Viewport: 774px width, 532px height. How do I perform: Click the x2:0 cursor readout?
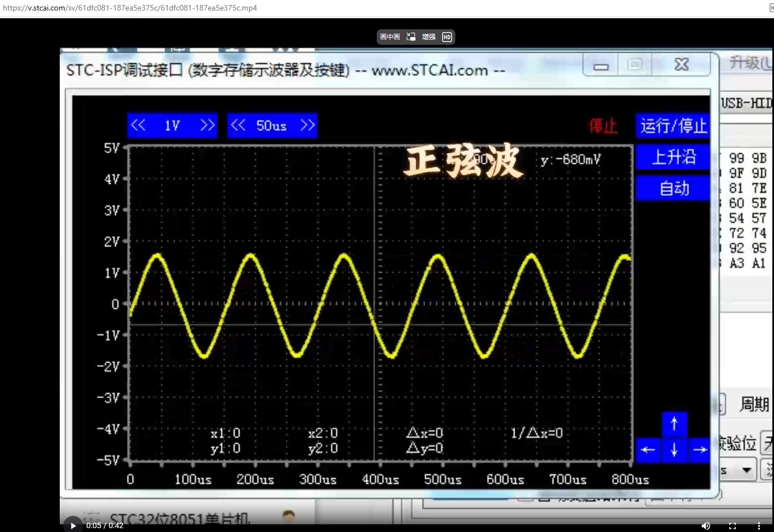pos(323,433)
